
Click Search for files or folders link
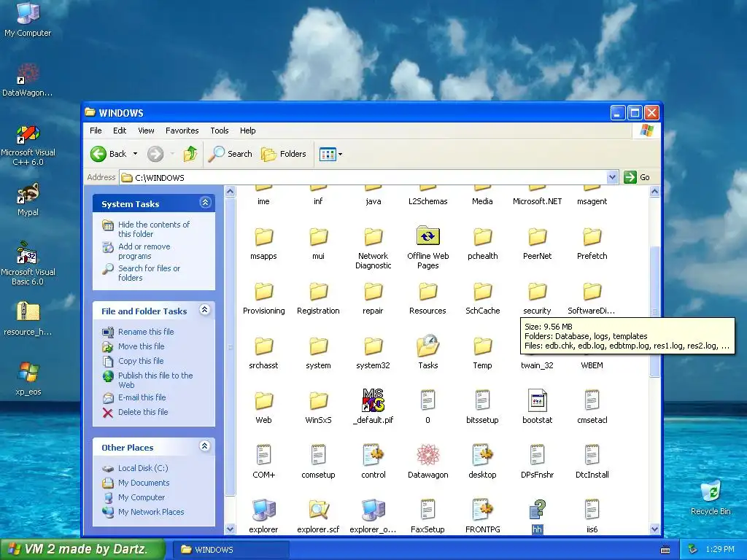(149, 273)
